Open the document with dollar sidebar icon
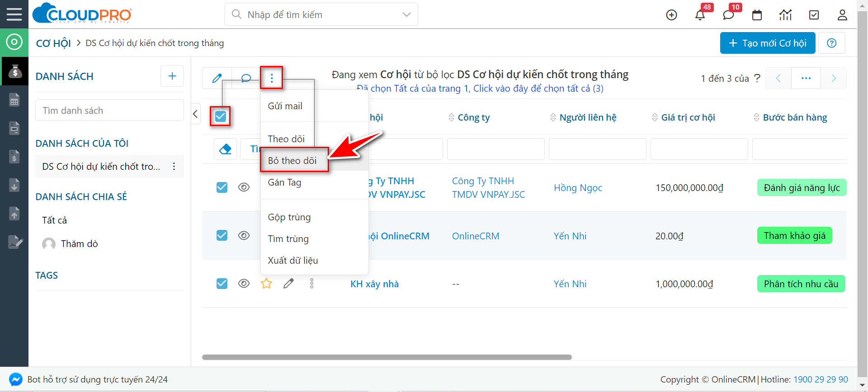This screenshot has width=868, height=392. pos(14,157)
